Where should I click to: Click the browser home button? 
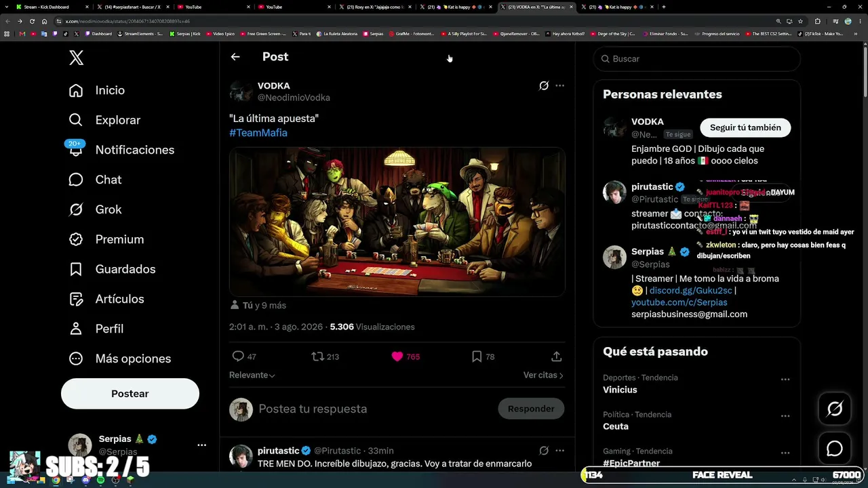(44, 21)
